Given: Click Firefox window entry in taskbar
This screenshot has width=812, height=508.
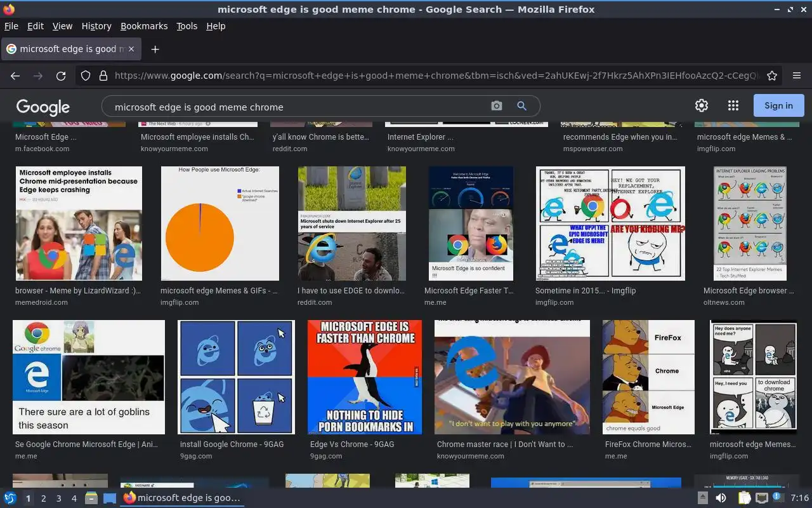Looking at the screenshot, I should click(183, 498).
